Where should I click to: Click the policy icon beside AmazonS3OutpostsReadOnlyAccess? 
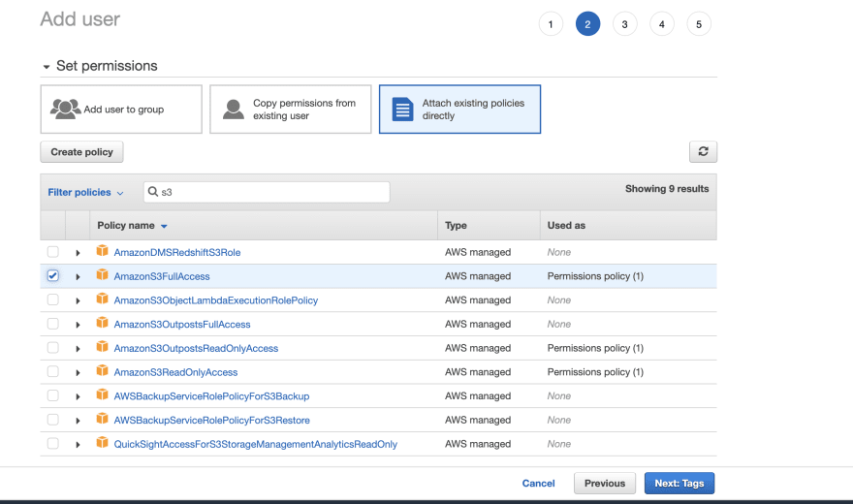tap(102, 346)
